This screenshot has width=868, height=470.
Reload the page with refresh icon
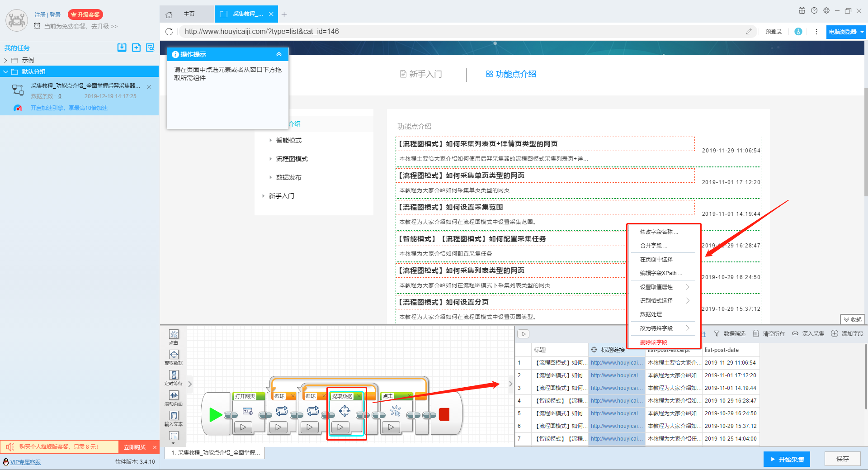[x=169, y=32]
